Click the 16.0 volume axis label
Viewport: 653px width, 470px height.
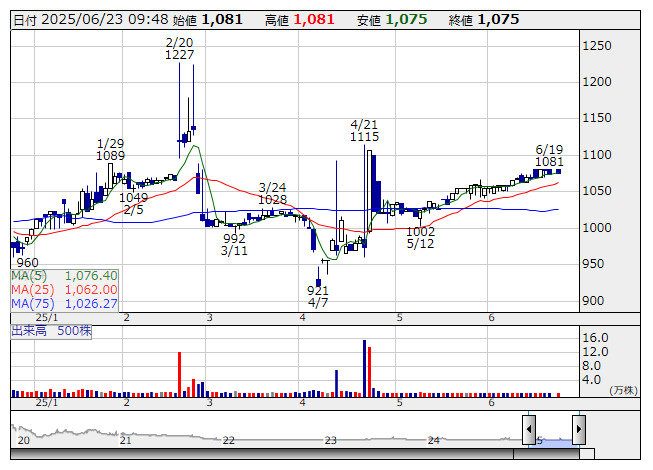coord(595,338)
